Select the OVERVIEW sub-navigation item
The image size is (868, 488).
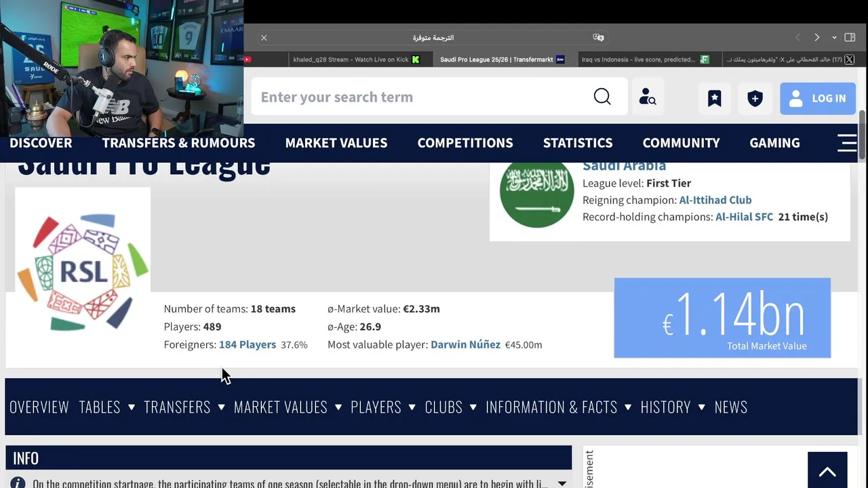tap(39, 407)
